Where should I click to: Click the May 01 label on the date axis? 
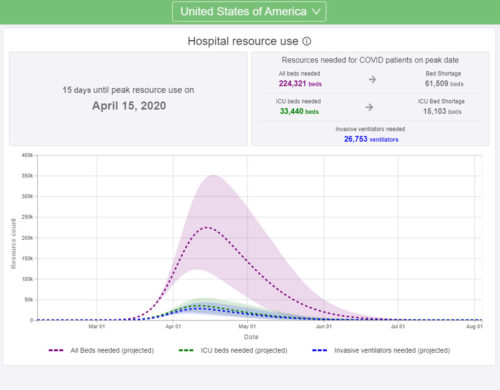247,326
